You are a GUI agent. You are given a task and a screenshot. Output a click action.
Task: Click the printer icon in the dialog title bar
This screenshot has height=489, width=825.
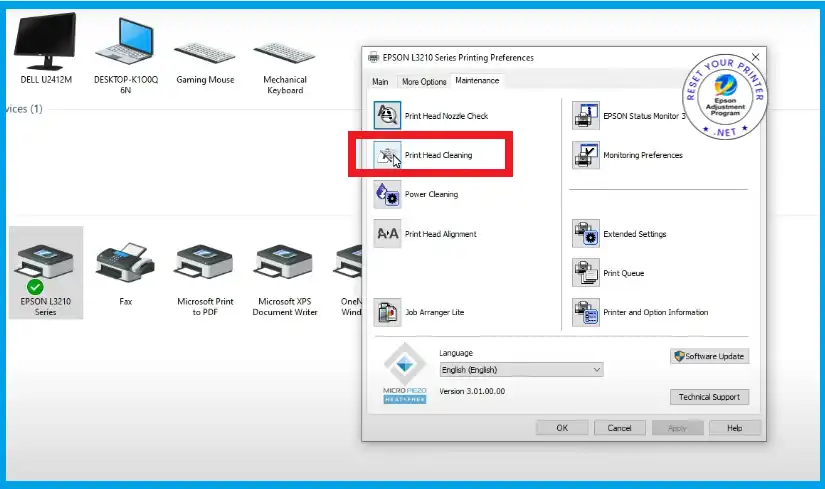click(x=373, y=57)
